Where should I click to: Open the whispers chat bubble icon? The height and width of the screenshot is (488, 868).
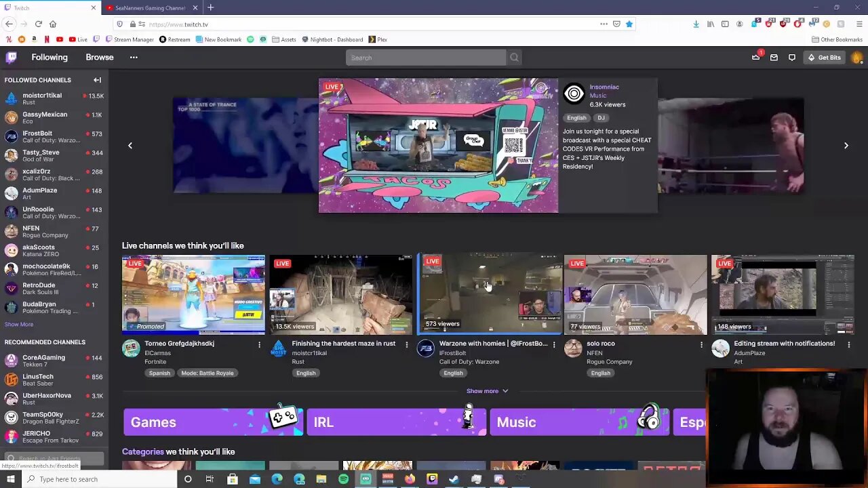(x=791, y=58)
